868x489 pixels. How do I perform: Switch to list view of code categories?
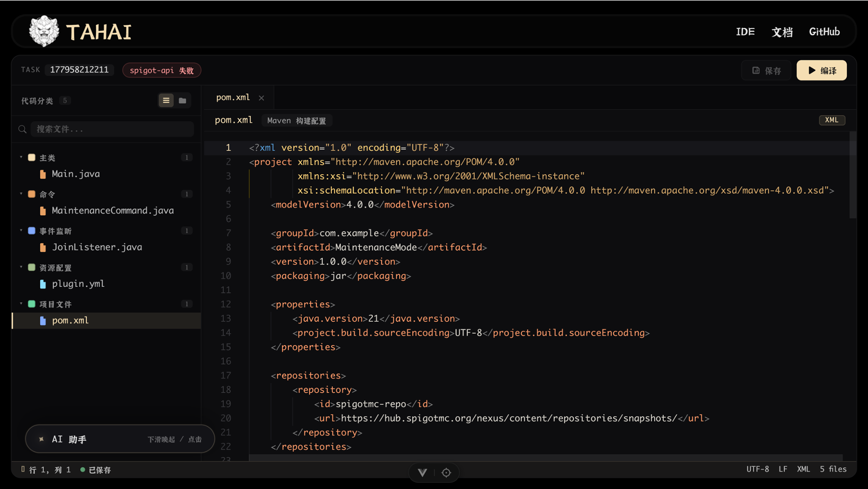coord(166,101)
